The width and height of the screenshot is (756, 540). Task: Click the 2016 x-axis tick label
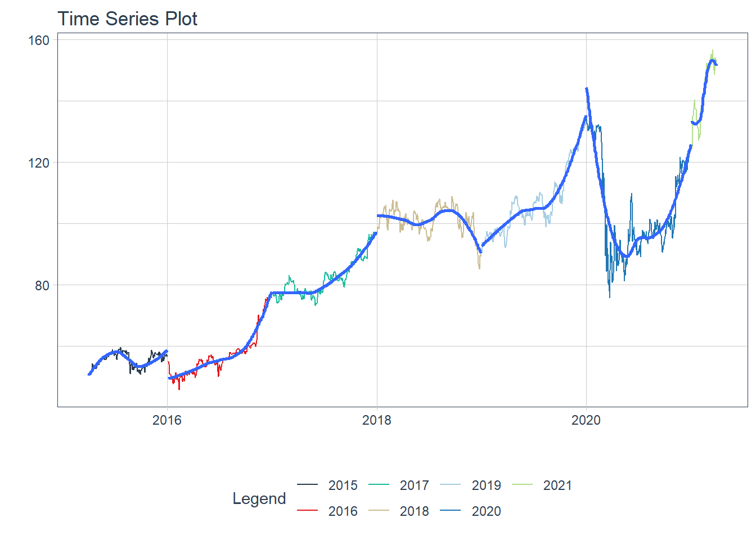click(167, 420)
